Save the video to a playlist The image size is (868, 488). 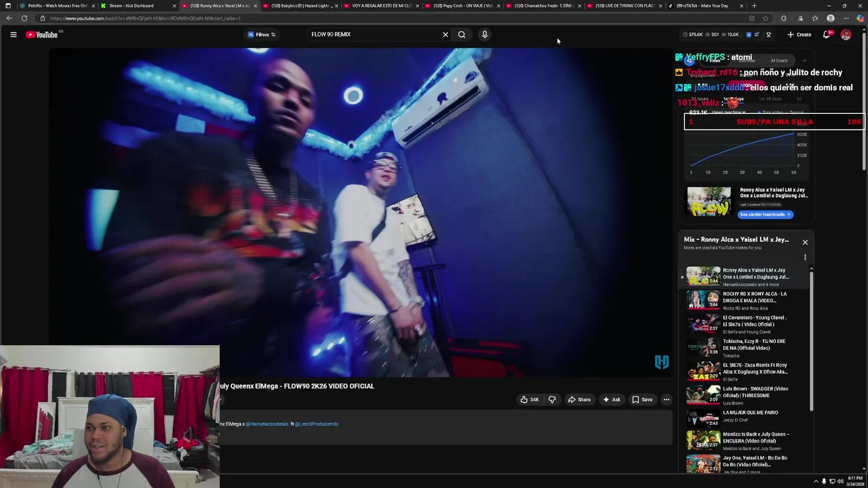tap(642, 400)
